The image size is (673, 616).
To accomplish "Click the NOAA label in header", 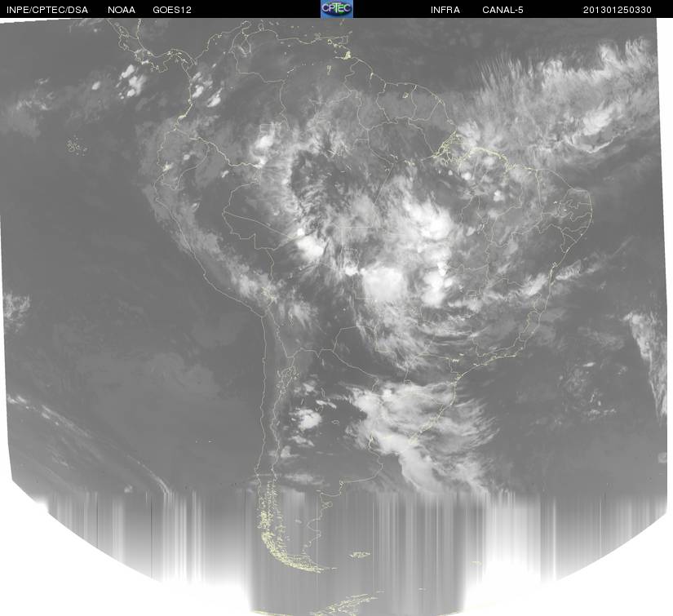I will point(122,10).
